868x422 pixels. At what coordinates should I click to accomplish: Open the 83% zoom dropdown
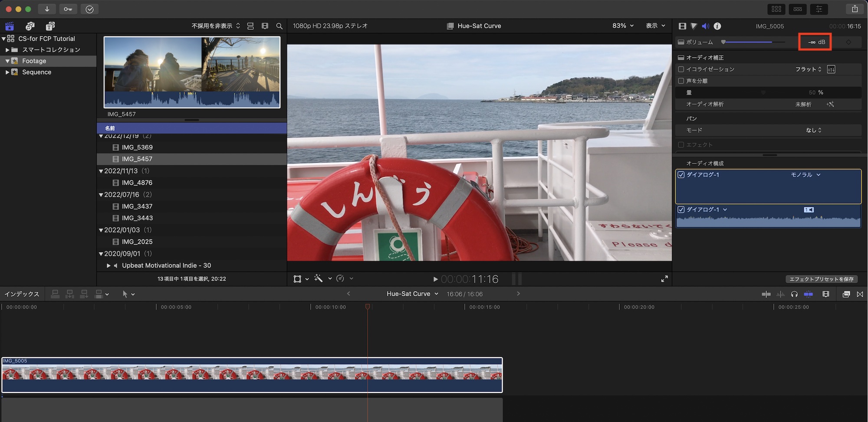[x=623, y=26]
